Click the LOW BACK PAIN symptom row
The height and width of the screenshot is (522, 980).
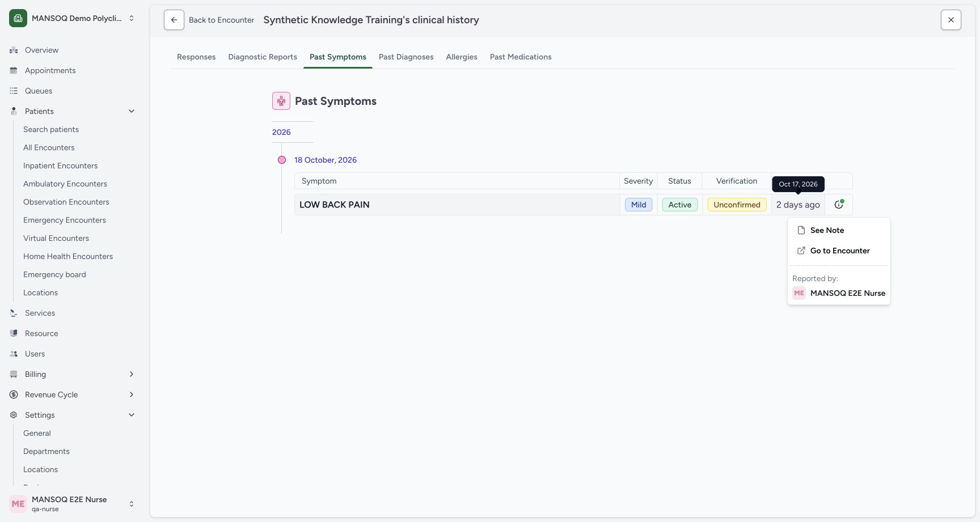[x=573, y=205]
